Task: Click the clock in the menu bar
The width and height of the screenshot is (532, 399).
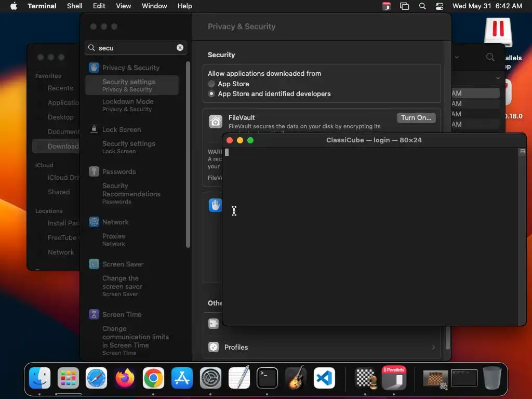Action: [x=487, y=6]
